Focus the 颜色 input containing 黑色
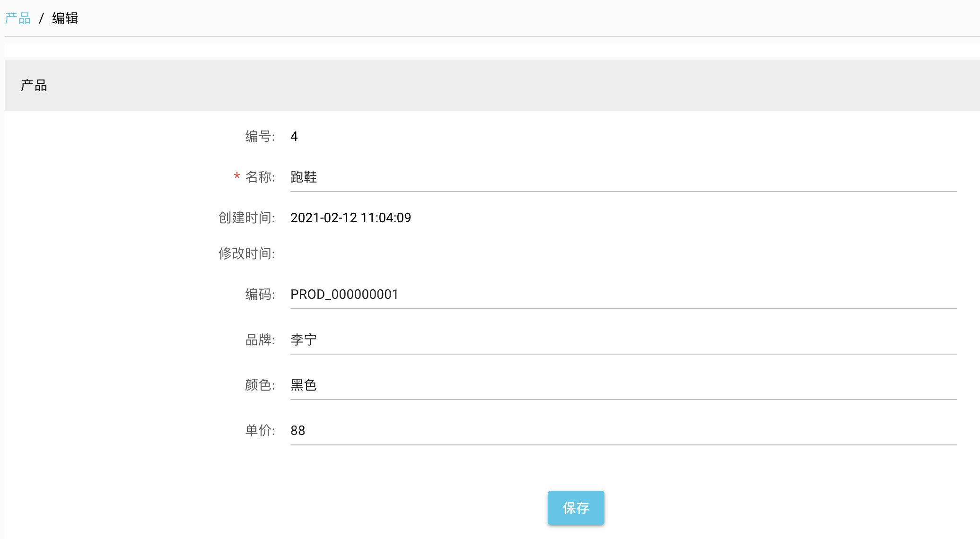 [623, 385]
